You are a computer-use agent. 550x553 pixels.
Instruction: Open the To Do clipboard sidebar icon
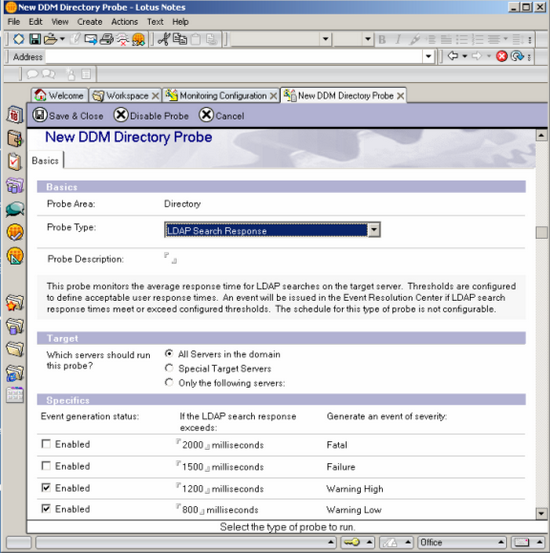click(15, 162)
